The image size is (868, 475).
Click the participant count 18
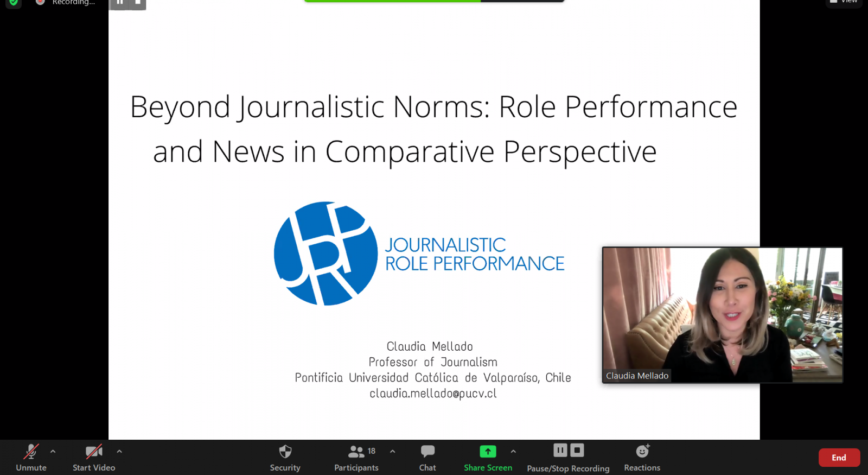[372, 451]
